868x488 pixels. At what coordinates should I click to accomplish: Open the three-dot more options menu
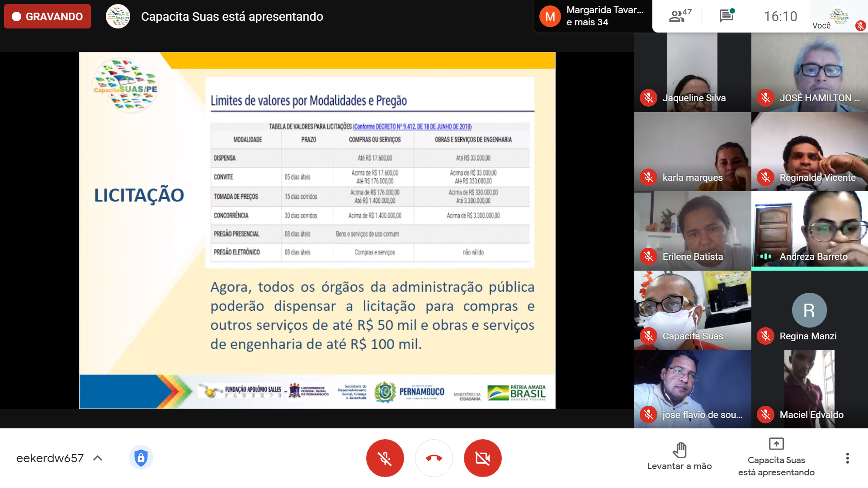click(x=847, y=458)
